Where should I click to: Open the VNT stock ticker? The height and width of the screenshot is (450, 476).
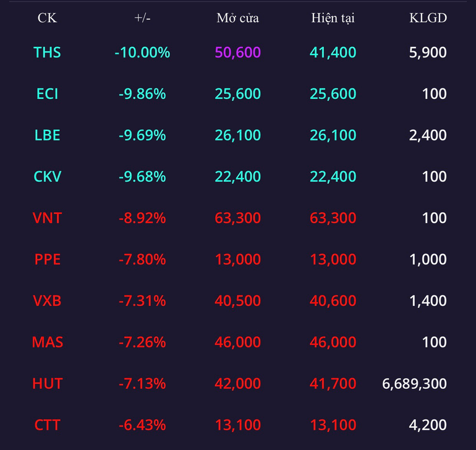(x=47, y=218)
